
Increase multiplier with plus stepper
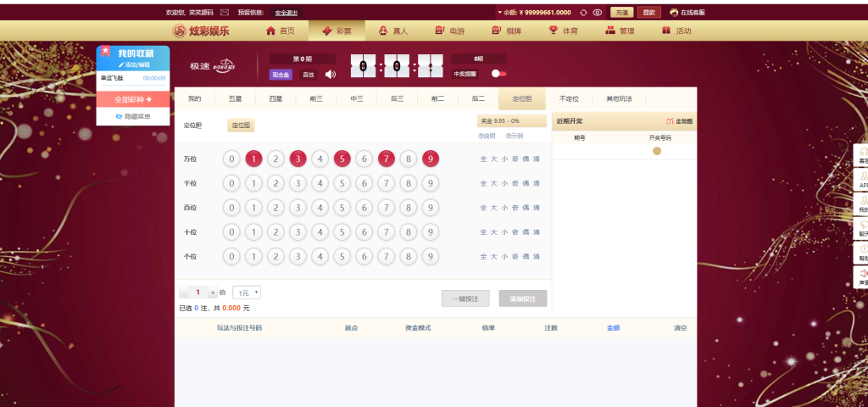tap(213, 293)
